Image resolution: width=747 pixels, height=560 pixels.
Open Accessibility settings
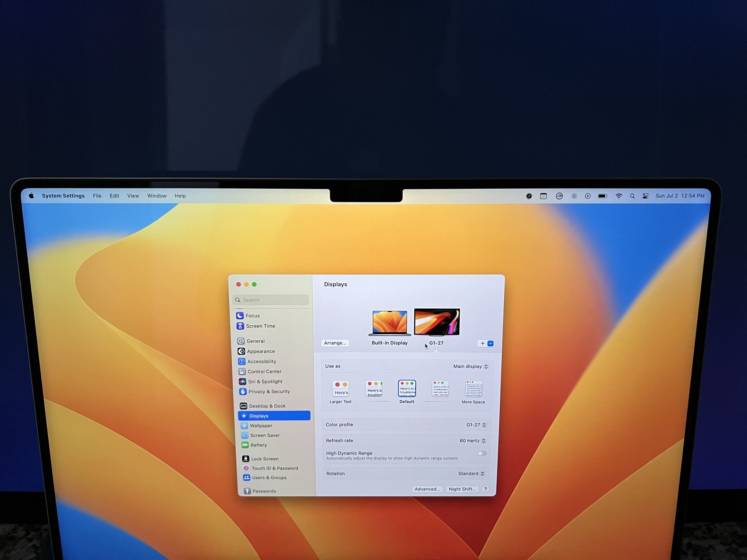(261, 361)
